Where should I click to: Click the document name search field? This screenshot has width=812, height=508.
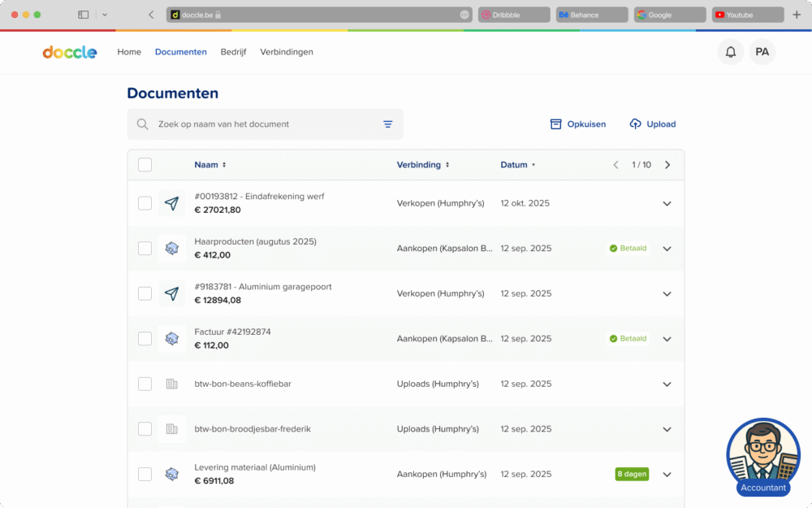(x=260, y=124)
